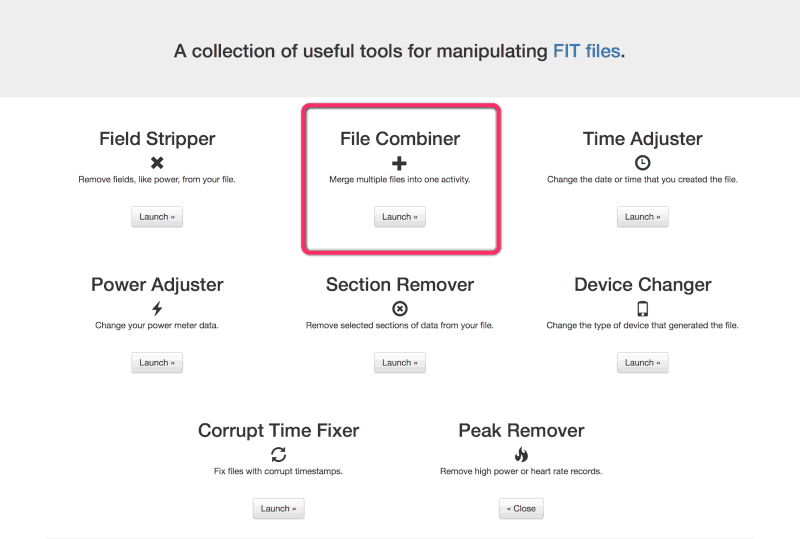Click the Peak Remover flame icon
This screenshot has height=539, width=800.
pos(521,455)
